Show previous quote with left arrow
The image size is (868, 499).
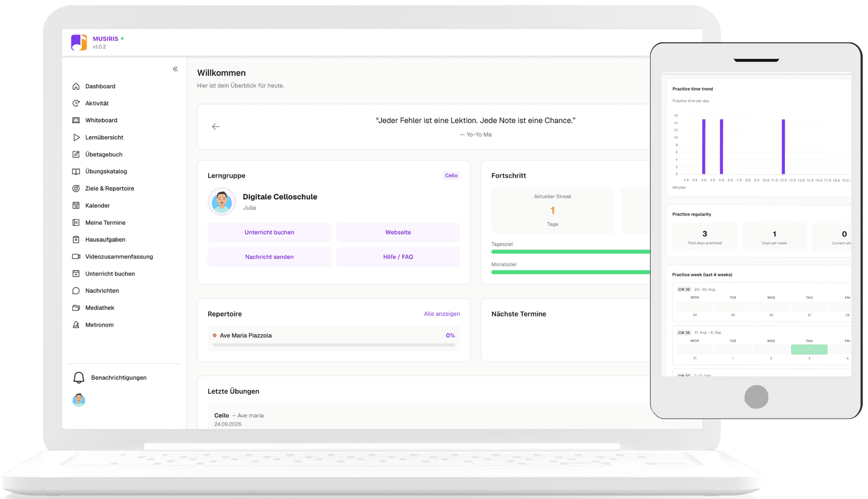coord(216,126)
